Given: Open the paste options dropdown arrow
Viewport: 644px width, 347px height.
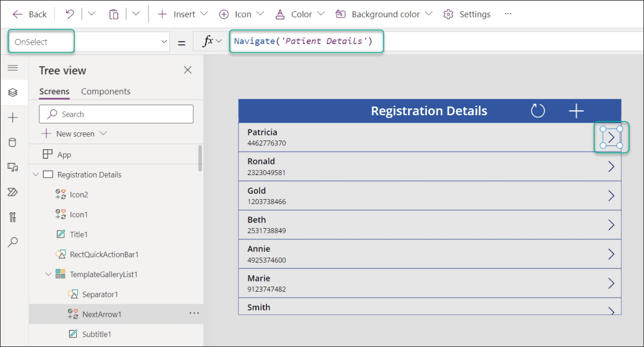Looking at the screenshot, I should click(136, 14).
